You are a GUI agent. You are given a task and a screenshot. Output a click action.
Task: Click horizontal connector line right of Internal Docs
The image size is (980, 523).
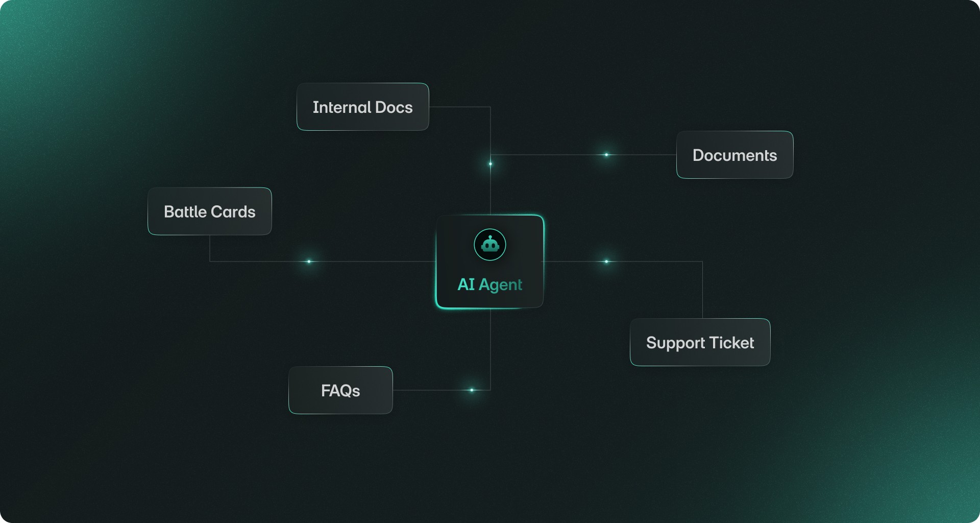459,107
